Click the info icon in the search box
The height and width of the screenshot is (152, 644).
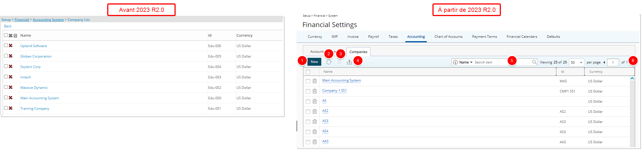point(455,62)
